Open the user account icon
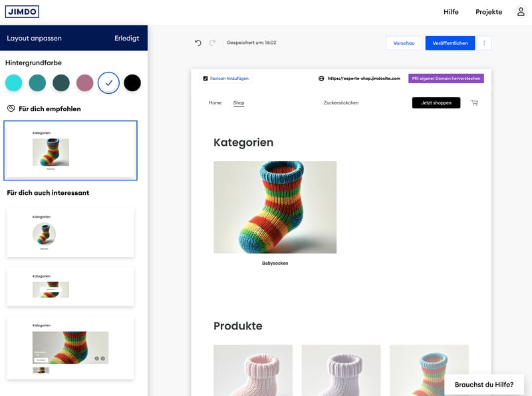This screenshot has width=532, height=396. point(521,12)
